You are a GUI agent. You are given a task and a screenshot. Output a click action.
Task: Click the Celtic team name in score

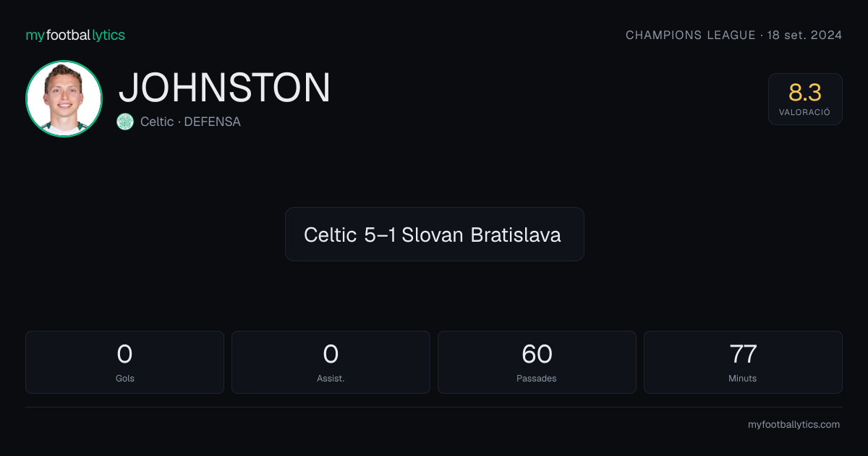(x=331, y=235)
